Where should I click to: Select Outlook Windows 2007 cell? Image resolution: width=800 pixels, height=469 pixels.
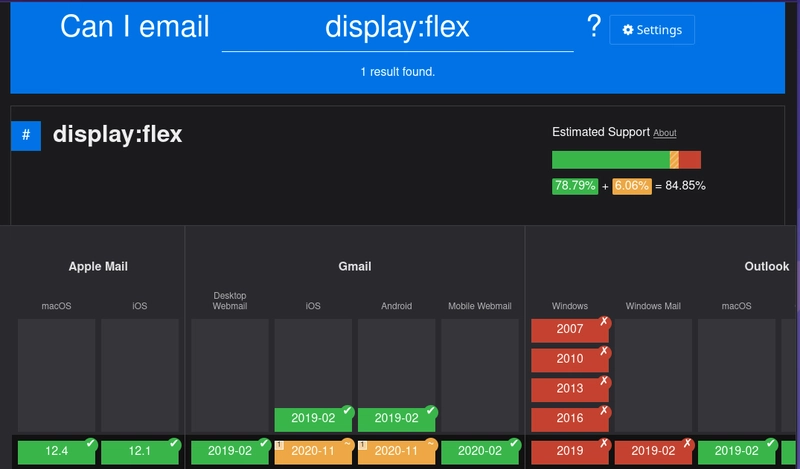[570, 330]
